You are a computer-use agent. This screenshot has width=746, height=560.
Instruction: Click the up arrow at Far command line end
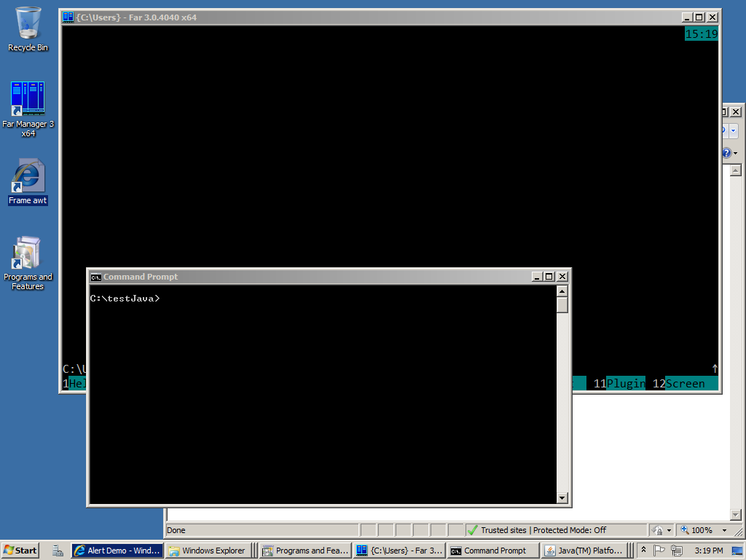point(714,368)
